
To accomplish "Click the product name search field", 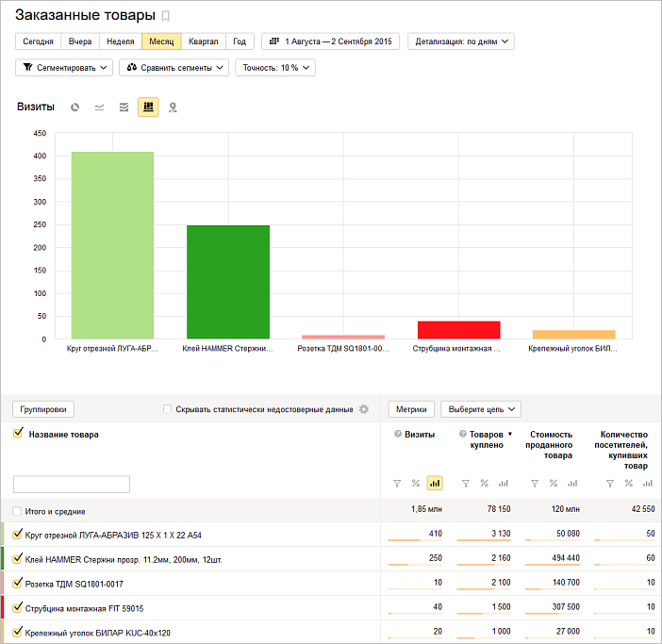I will click(72, 484).
